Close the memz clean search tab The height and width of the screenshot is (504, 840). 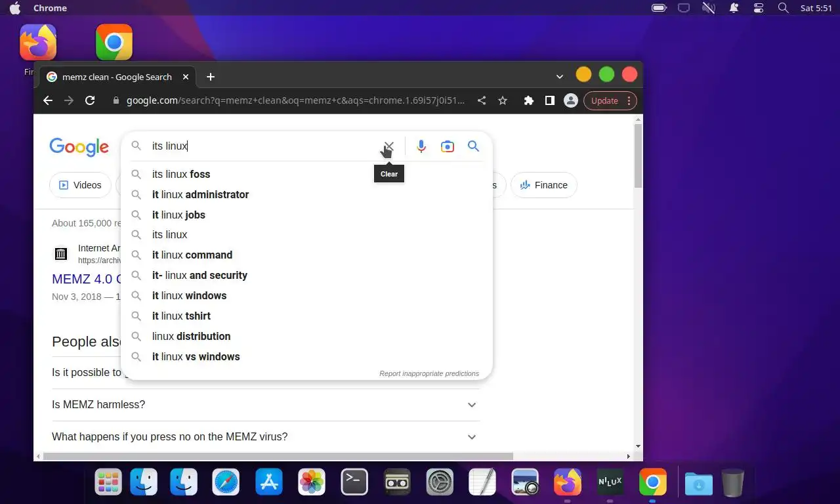pyautogui.click(x=186, y=77)
